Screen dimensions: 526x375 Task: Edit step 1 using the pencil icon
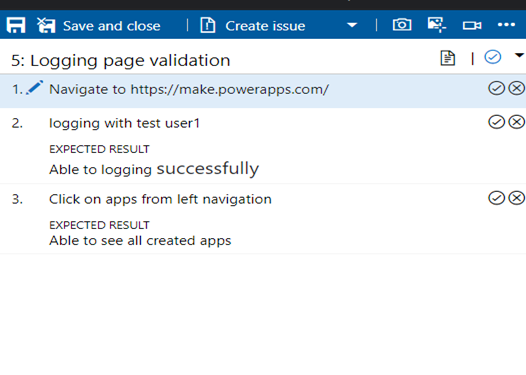point(35,88)
